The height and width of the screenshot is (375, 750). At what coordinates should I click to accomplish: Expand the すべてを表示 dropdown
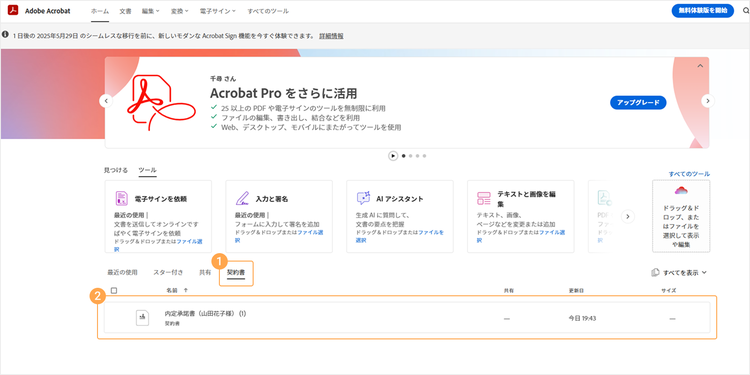click(x=704, y=273)
